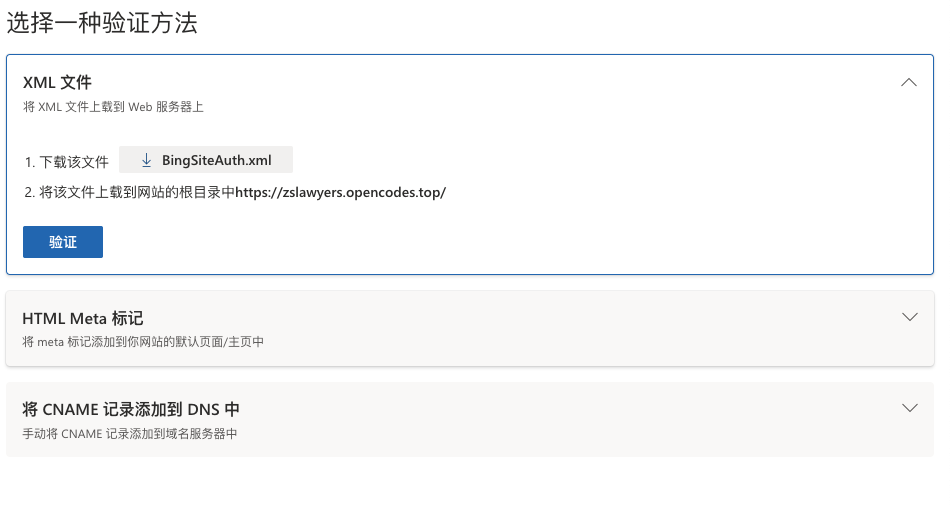Click the 将 meta 标记添加到你网站 description
Screen dimensions: 950x510
[x=143, y=342]
